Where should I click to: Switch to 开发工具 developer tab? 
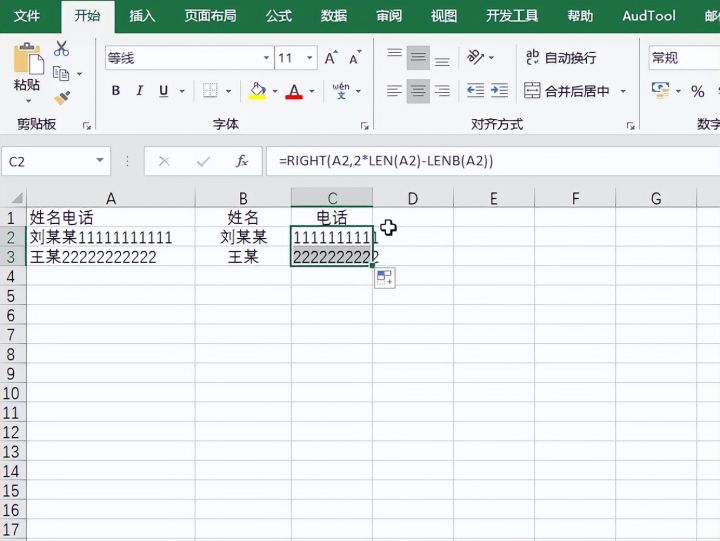point(512,16)
